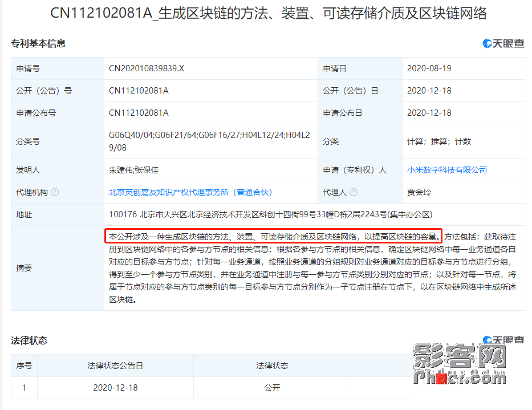Screen dimensions: 532x410
Task: Click the 代理人 label text
Action: pyautogui.click(x=335, y=192)
